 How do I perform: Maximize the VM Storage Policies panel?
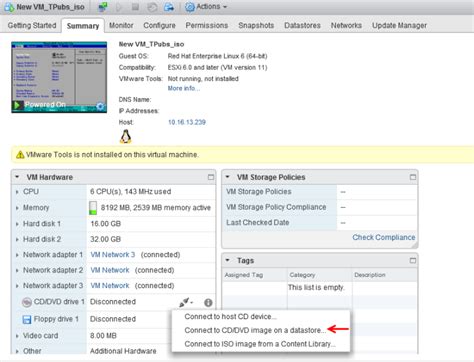point(413,177)
